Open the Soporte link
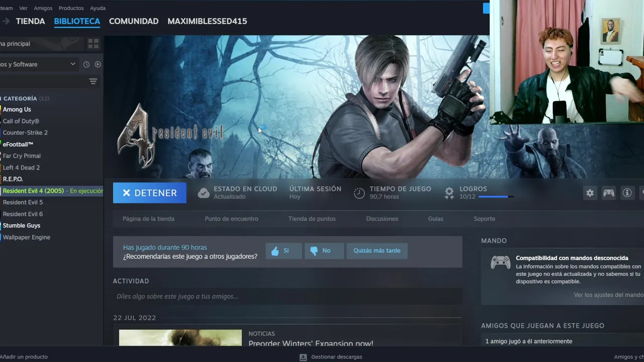The width and height of the screenshot is (644, 362). coord(485,219)
